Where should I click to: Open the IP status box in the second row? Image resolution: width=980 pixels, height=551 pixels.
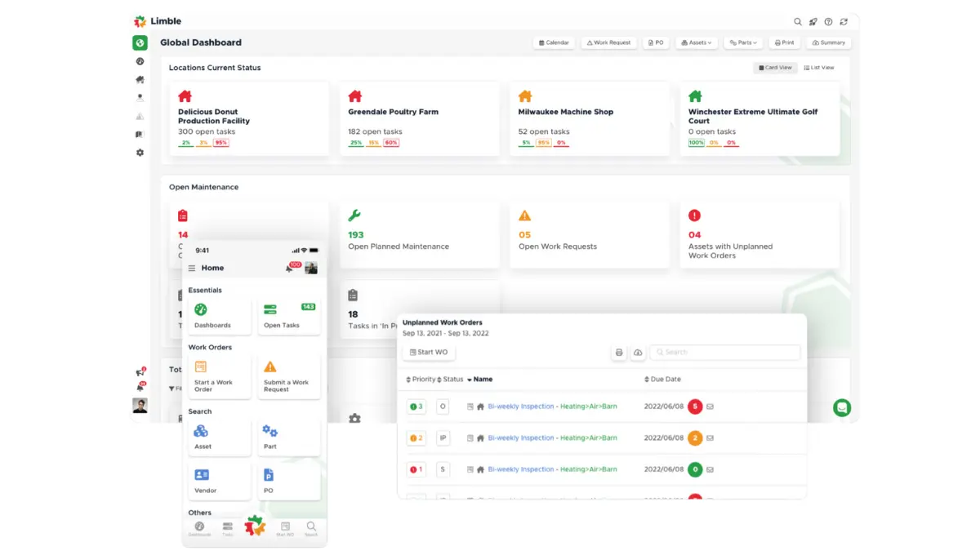pos(443,438)
